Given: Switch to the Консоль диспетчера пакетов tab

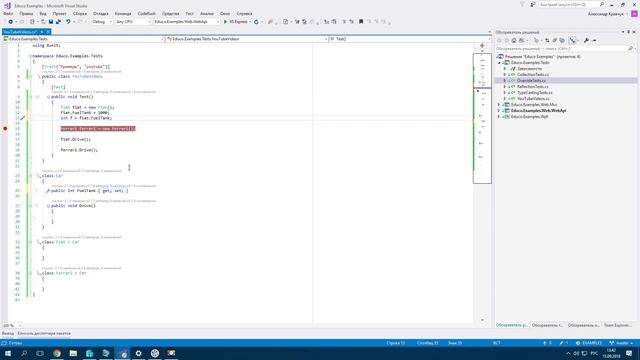Looking at the screenshot, I should click(44, 333).
